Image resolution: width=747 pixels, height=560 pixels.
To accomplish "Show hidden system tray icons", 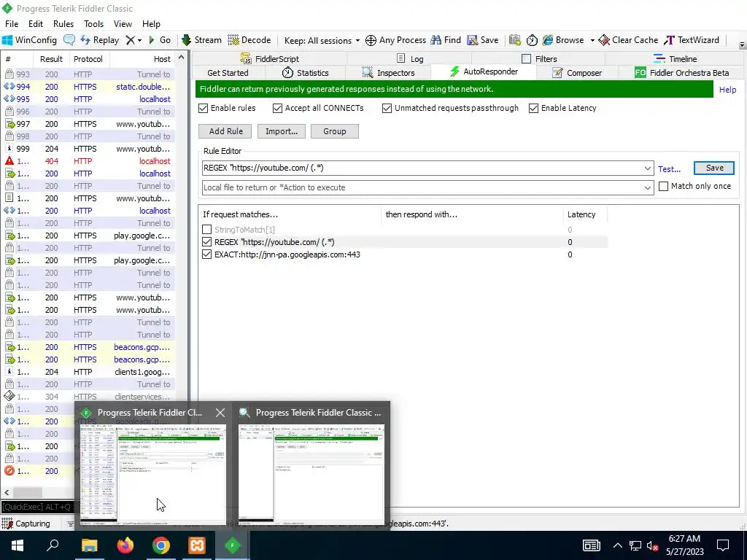I will pyautogui.click(x=617, y=545).
